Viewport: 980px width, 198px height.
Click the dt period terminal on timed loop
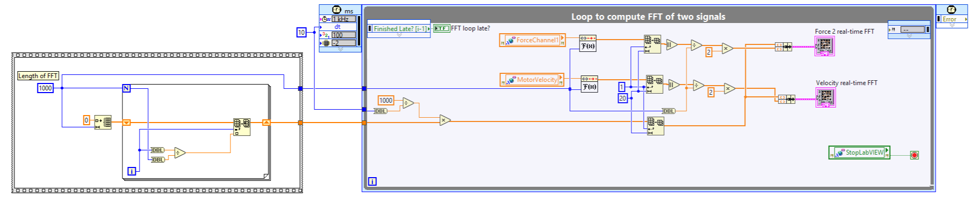coord(338,27)
